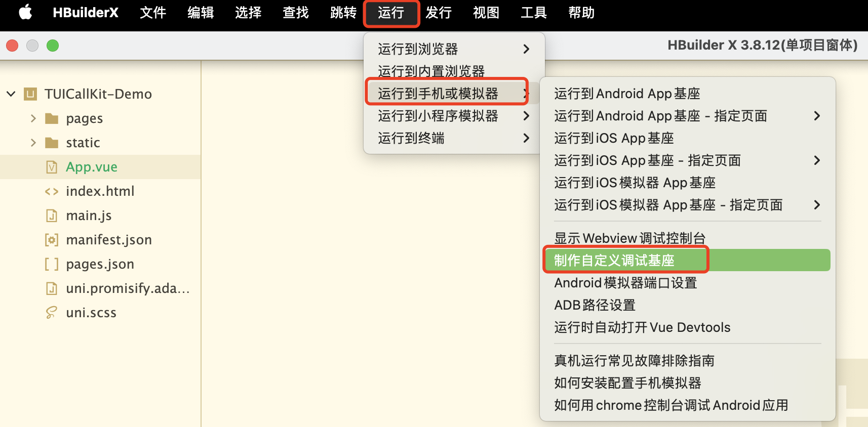Viewport: 868px width, 427px height.
Task: Choose ADB路径设置
Action: tap(688, 305)
